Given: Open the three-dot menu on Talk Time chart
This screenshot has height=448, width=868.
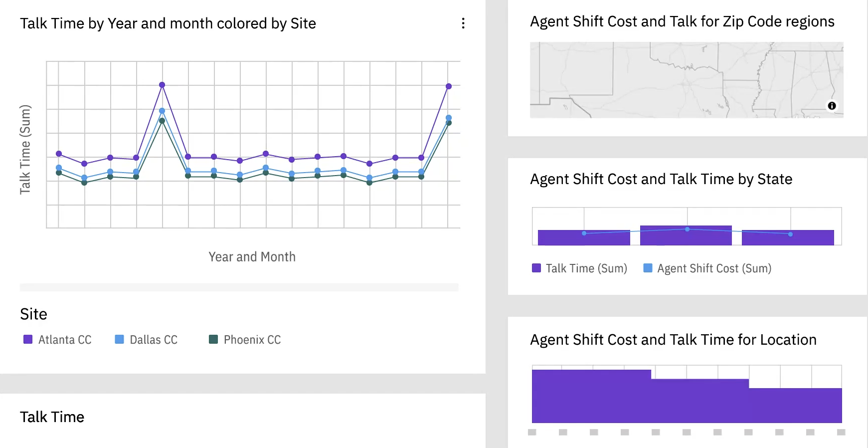Looking at the screenshot, I should tap(463, 23).
